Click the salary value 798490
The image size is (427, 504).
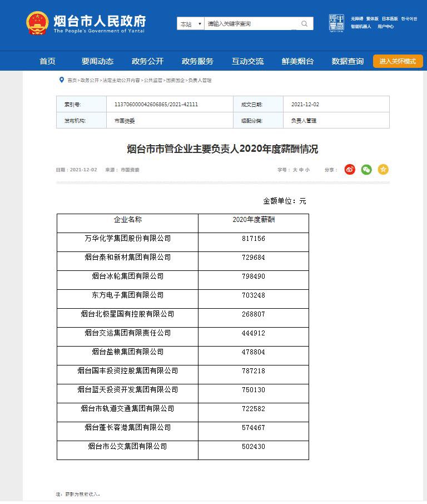click(254, 276)
